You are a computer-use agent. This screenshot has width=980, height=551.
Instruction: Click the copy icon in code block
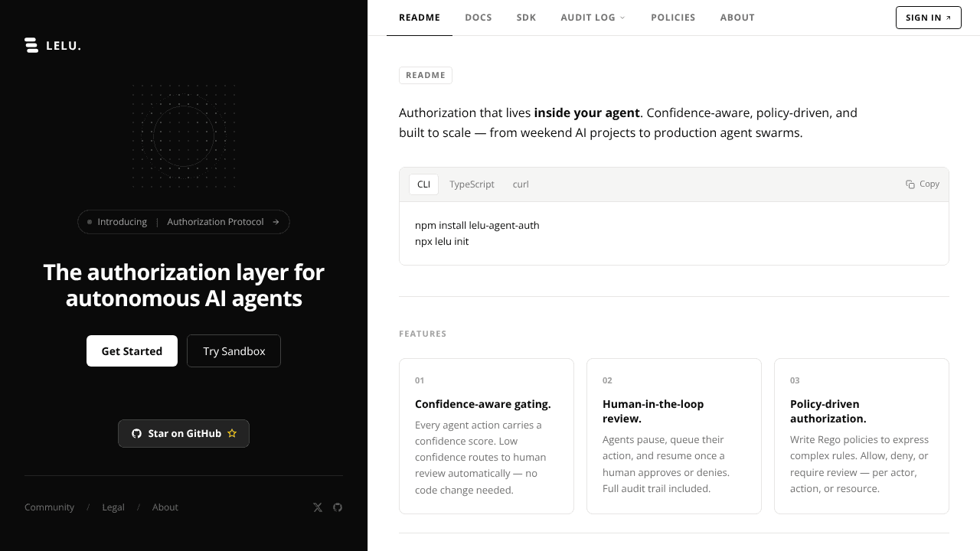[910, 184]
